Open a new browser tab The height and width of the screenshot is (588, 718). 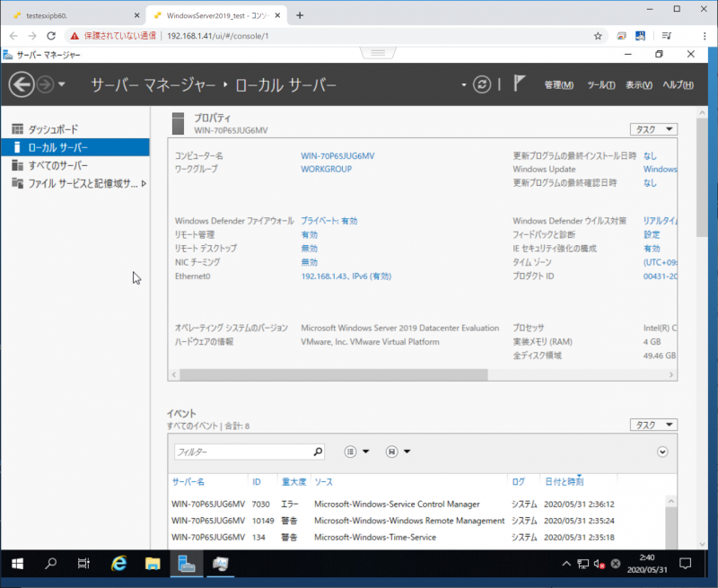300,15
